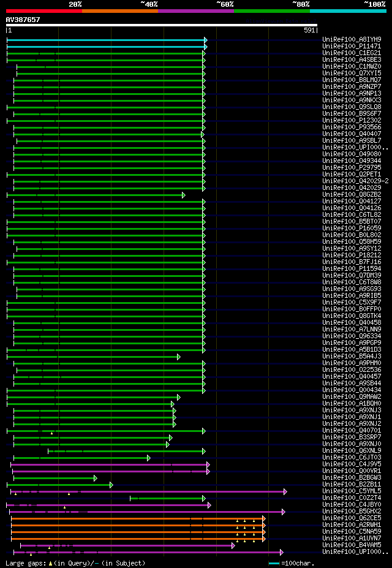The image size is (392, 568).
Task: Click the arrowhead ending the C0Z2T4 alignment
Action: tap(204, 498)
